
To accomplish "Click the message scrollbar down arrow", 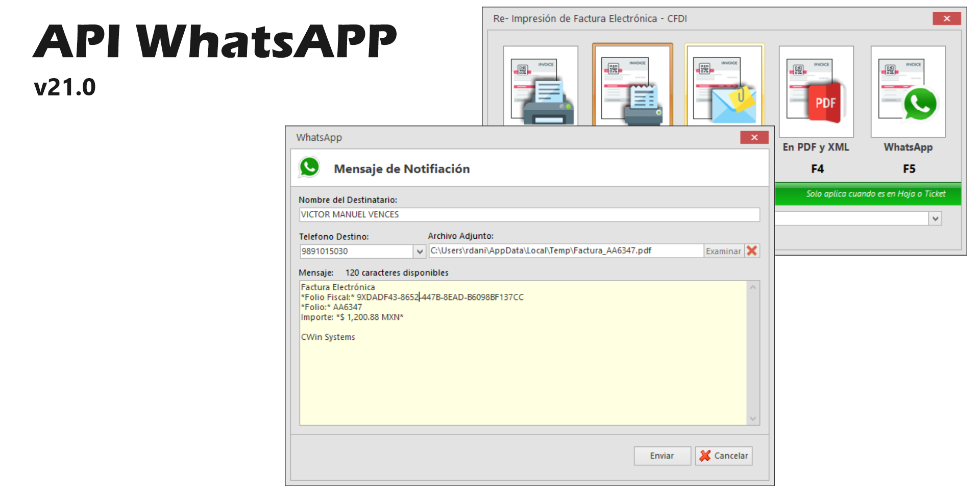I will (x=753, y=419).
